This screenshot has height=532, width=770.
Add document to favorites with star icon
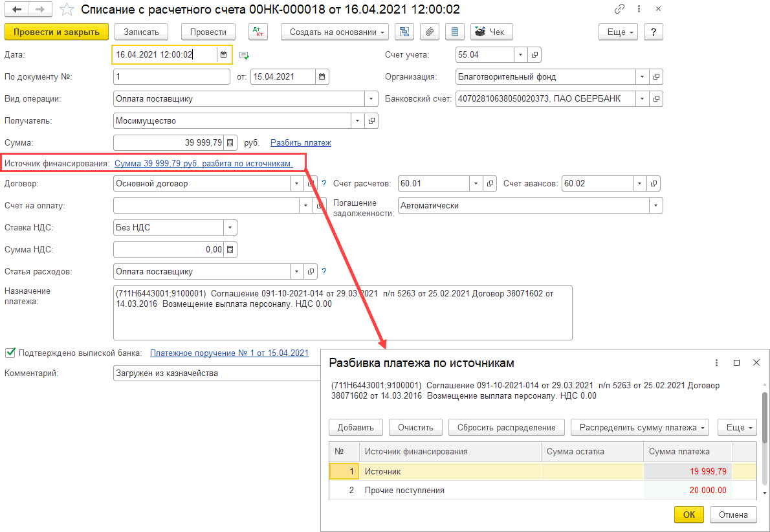tap(66, 10)
